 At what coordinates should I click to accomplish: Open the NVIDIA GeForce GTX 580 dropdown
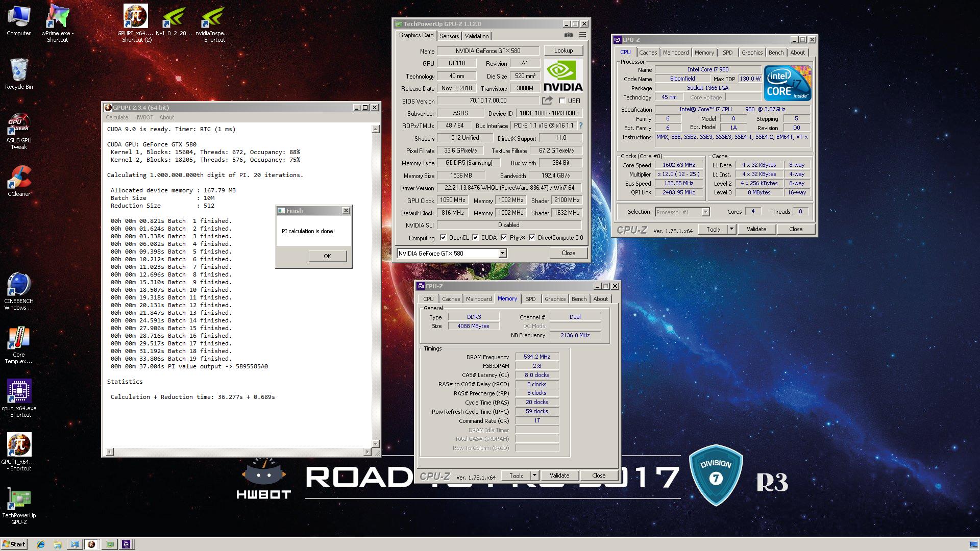(452, 253)
